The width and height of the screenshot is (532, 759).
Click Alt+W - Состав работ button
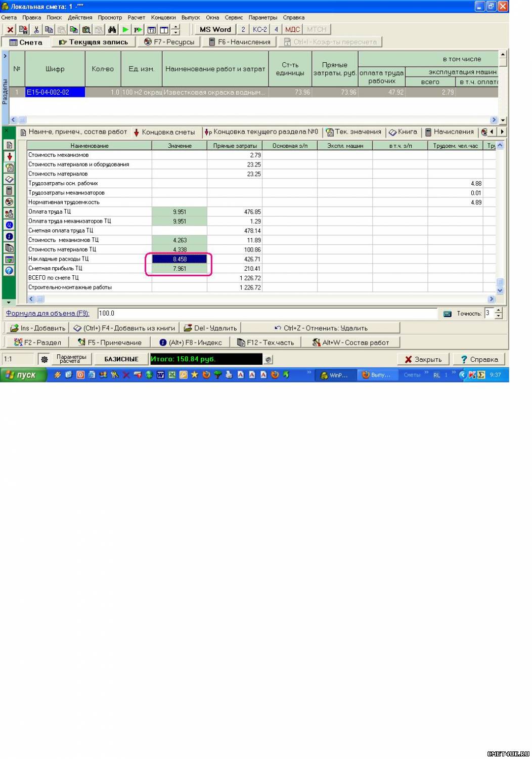pyautogui.click(x=350, y=343)
